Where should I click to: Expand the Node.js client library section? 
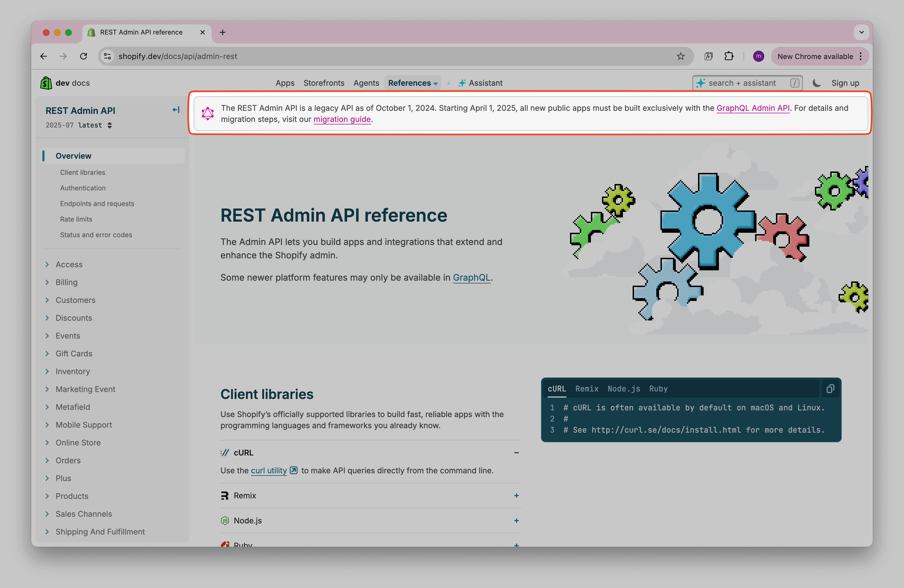(x=516, y=520)
